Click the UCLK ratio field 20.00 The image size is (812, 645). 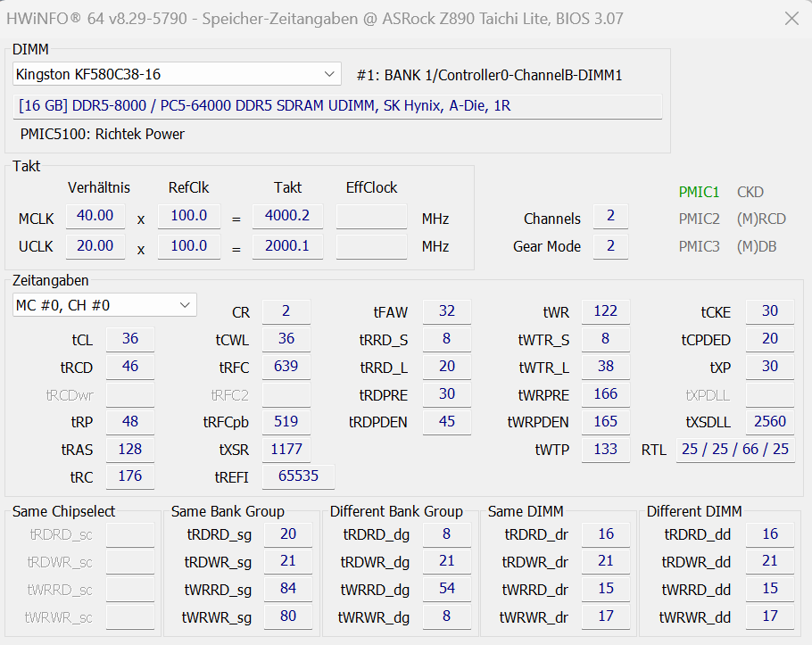point(95,246)
